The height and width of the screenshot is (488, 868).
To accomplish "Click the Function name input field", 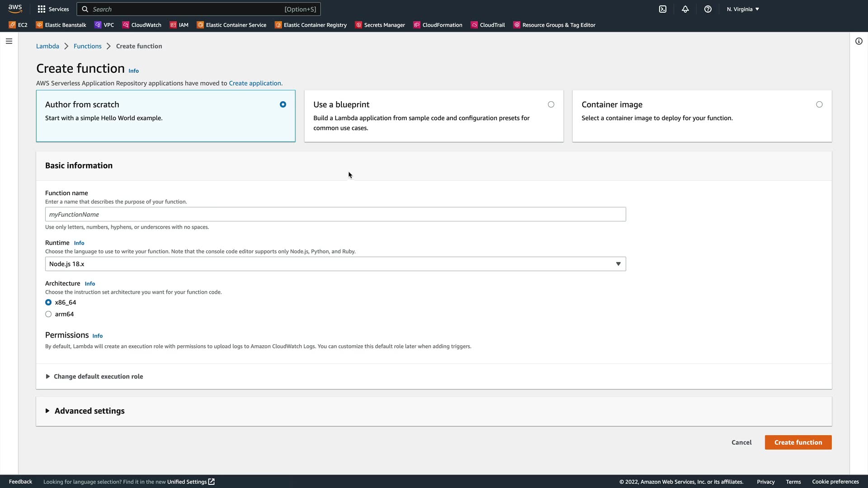I will click(335, 214).
